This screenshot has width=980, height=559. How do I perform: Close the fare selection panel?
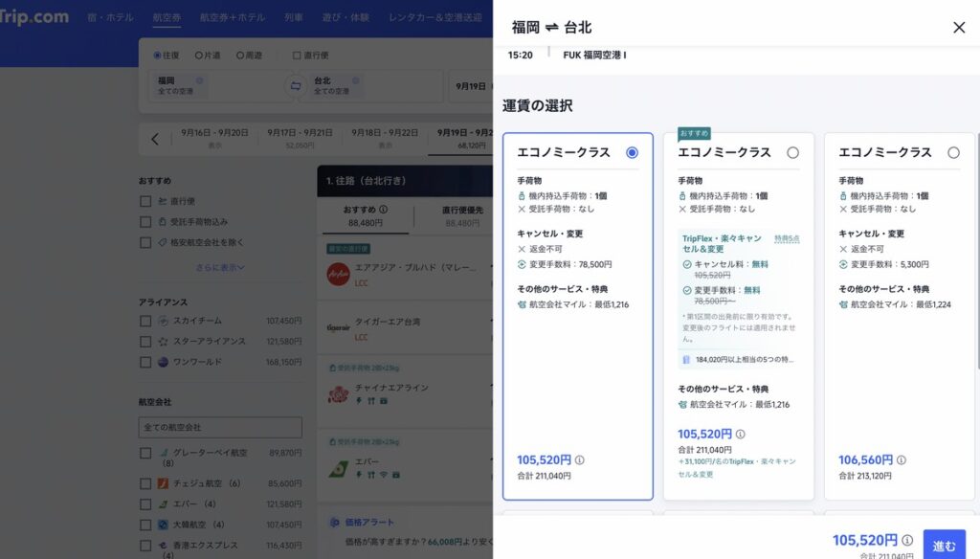pos(959,28)
